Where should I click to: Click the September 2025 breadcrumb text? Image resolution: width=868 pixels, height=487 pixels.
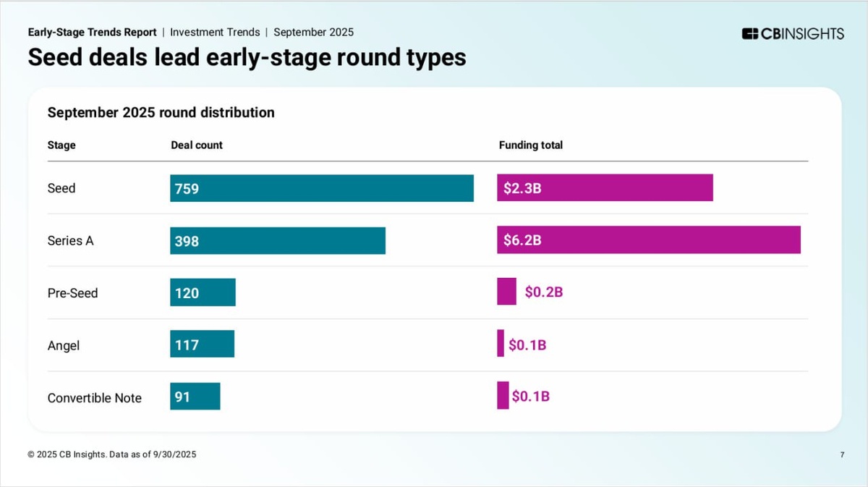pos(313,32)
